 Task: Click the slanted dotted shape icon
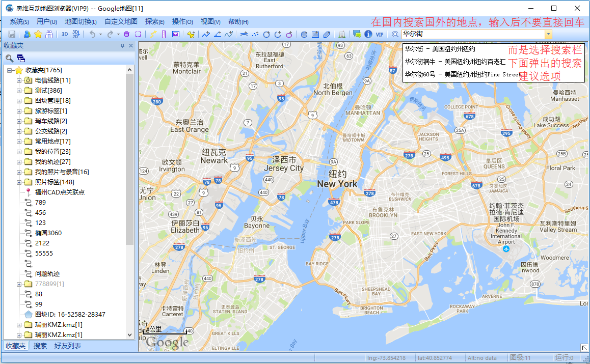click(327, 34)
